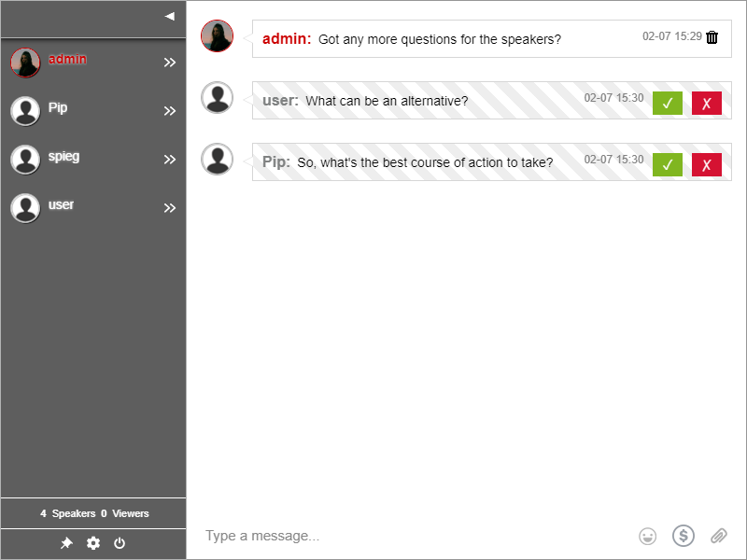747x560 pixels.
Task: Reject Pip's question with red X
Action: tap(707, 165)
